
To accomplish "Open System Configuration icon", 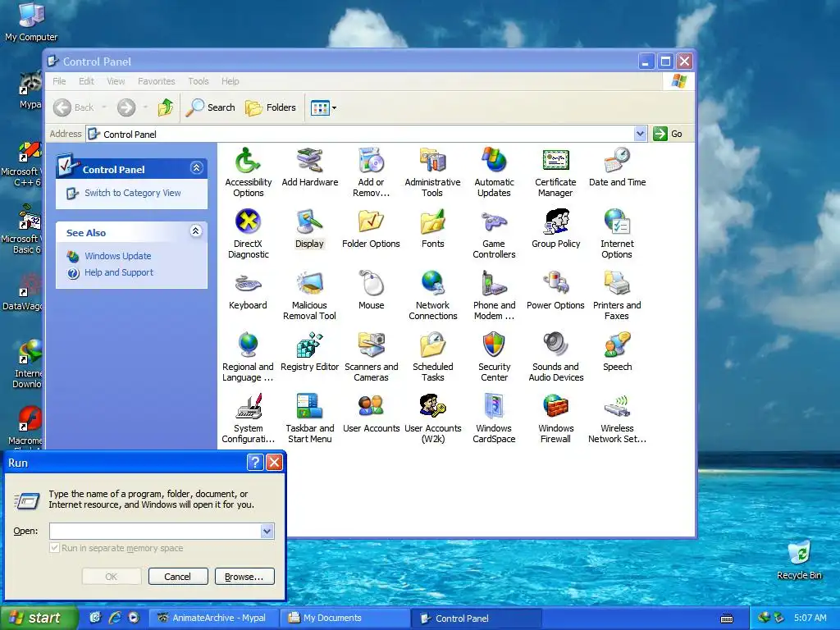I will tap(248, 406).
